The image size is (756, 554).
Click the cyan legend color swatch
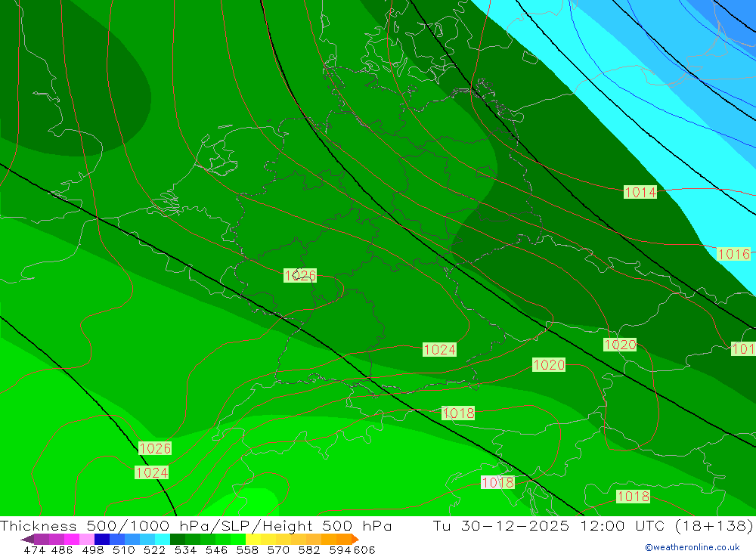coord(163,539)
